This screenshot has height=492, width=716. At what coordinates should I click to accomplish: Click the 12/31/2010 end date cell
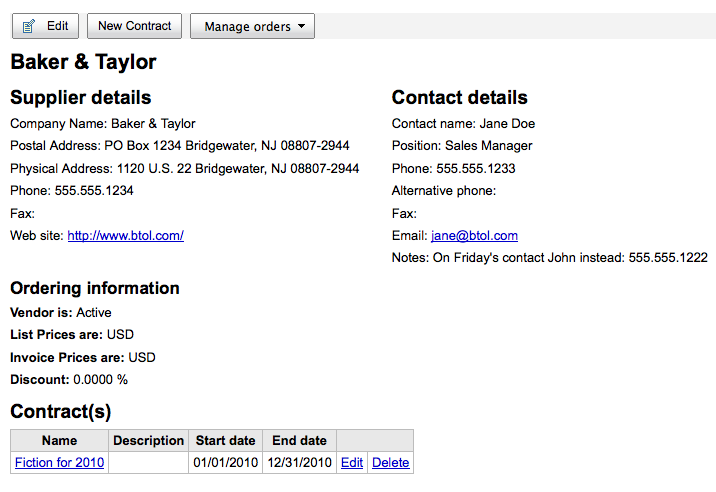tap(300, 462)
